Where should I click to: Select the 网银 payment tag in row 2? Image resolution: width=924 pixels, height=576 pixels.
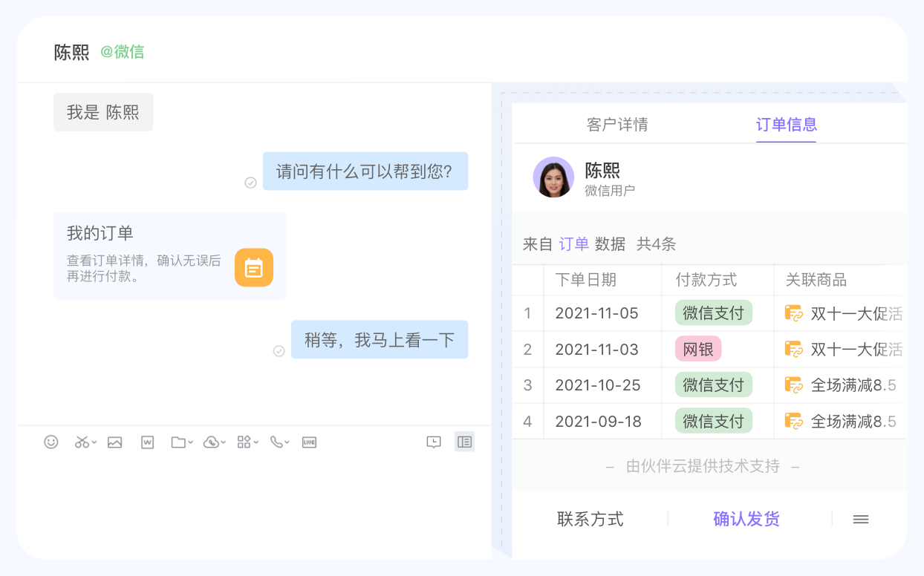[698, 349]
